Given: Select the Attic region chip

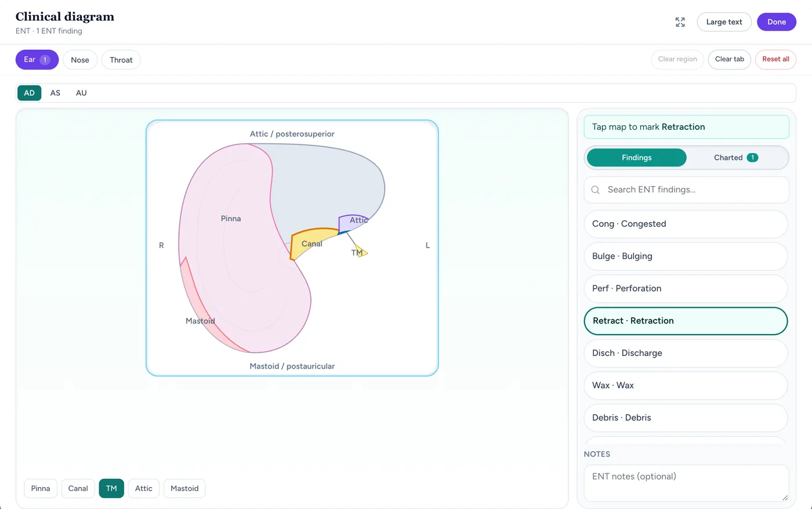Looking at the screenshot, I should click(144, 489).
